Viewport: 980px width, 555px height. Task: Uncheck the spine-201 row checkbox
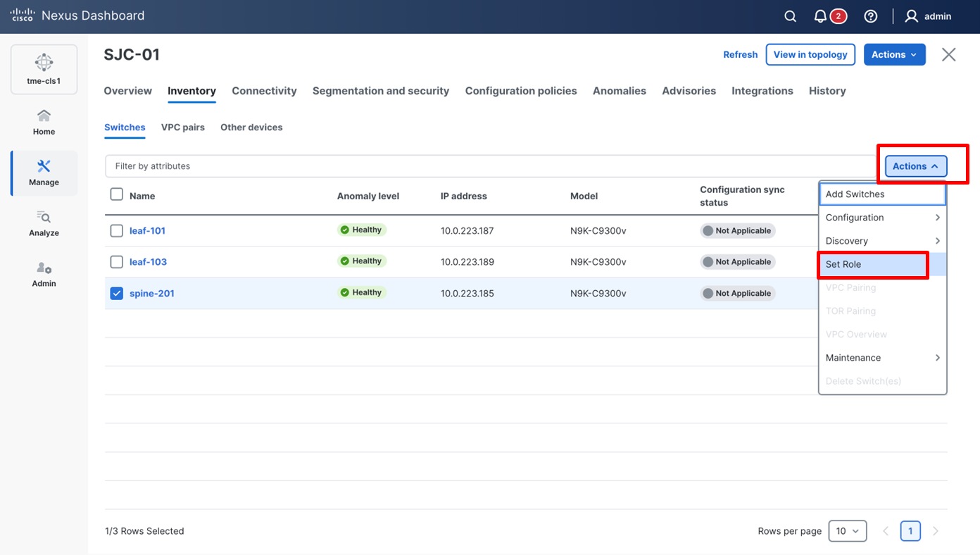[x=117, y=293]
